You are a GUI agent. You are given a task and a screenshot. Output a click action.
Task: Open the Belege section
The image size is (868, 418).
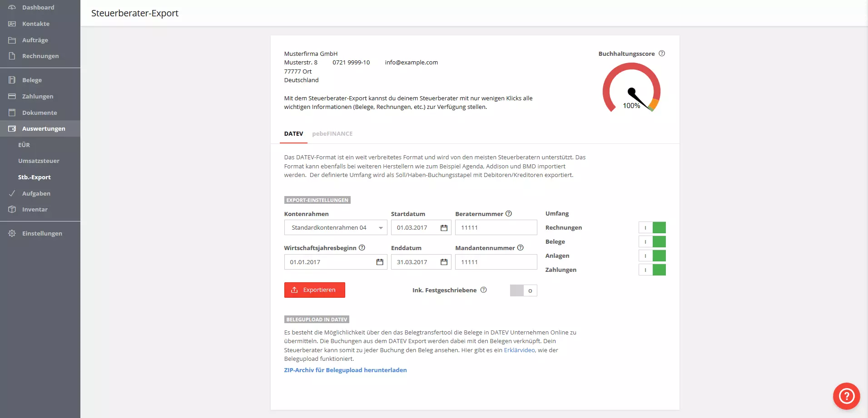pyautogui.click(x=31, y=80)
